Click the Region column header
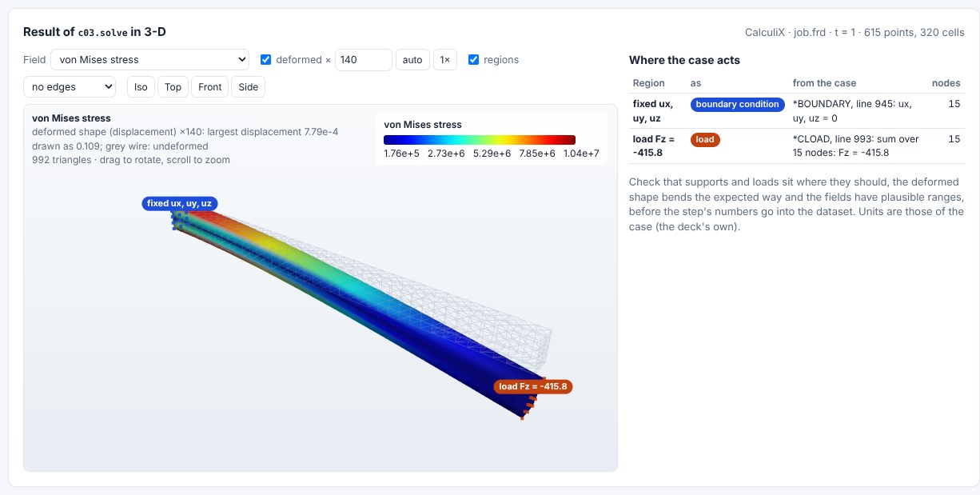Image resolution: width=980 pixels, height=495 pixels. [649, 83]
